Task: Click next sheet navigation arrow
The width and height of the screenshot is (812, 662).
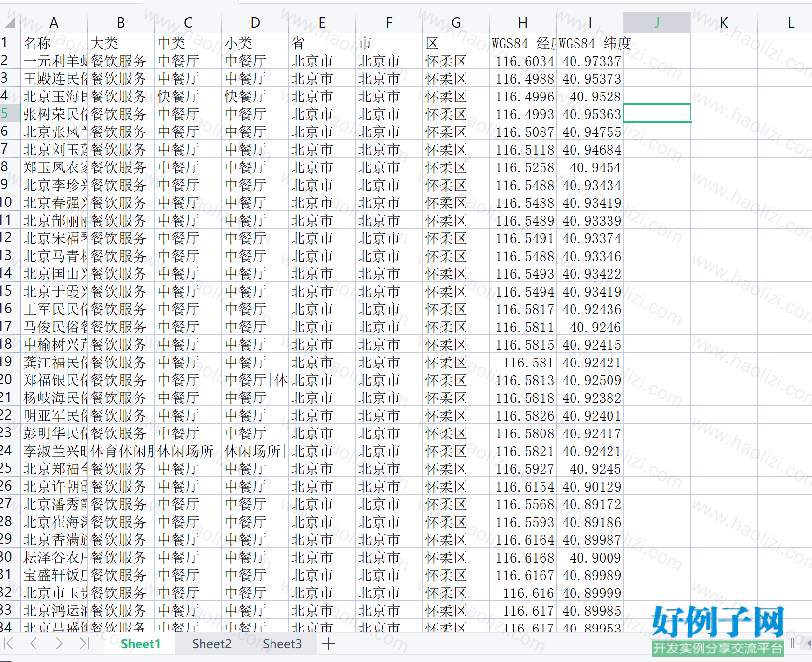Action: point(59,643)
